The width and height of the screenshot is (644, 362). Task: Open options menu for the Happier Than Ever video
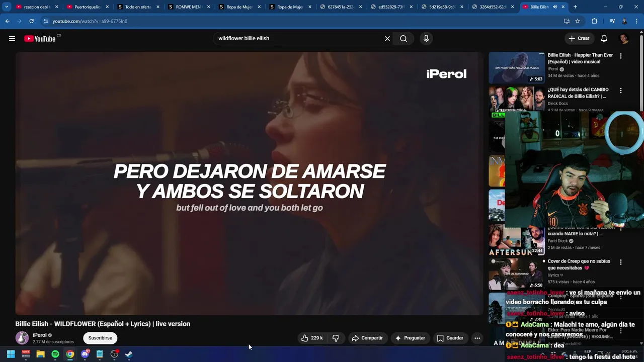(x=621, y=56)
